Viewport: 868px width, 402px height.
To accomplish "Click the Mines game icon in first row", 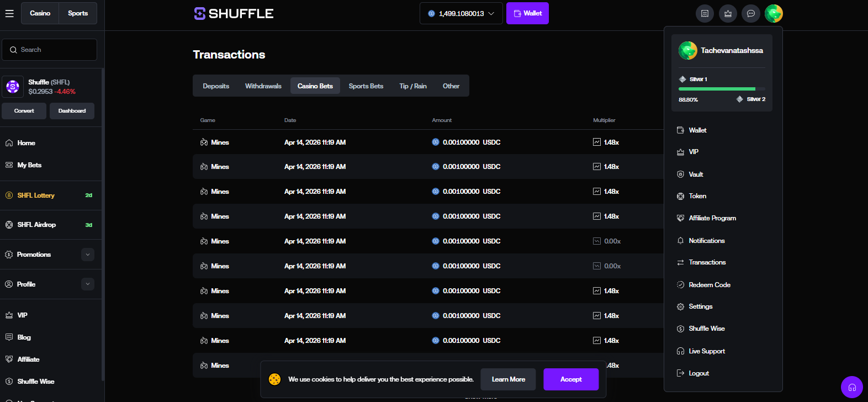I will pyautogui.click(x=204, y=142).
